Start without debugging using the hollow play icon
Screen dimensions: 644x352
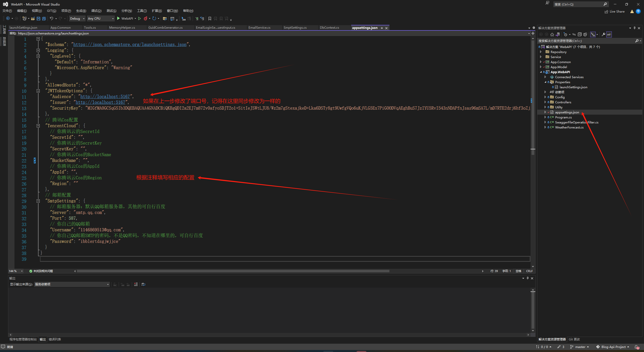click(140, 18)
